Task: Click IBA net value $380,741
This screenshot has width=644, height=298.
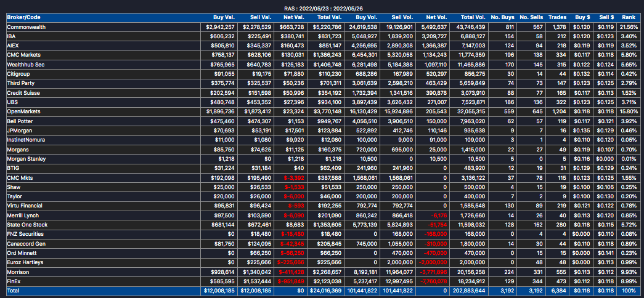Action: coord(292,36)
